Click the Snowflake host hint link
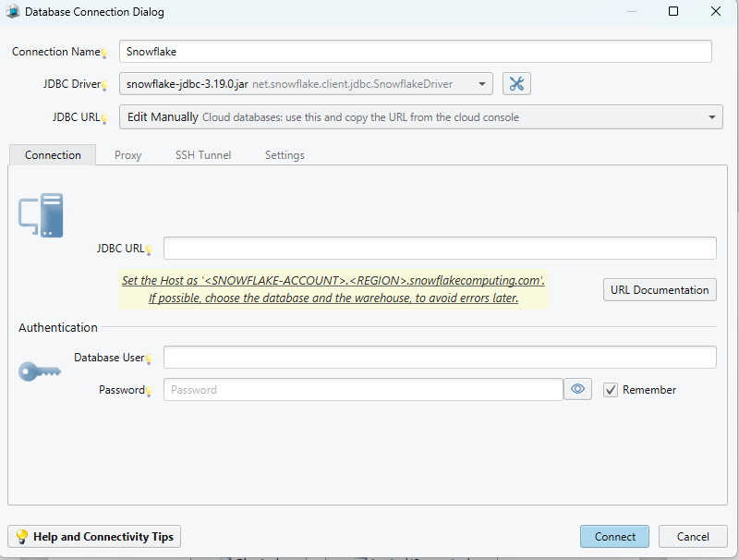Screen dimensions: 739x560 [x=333, y=281]
